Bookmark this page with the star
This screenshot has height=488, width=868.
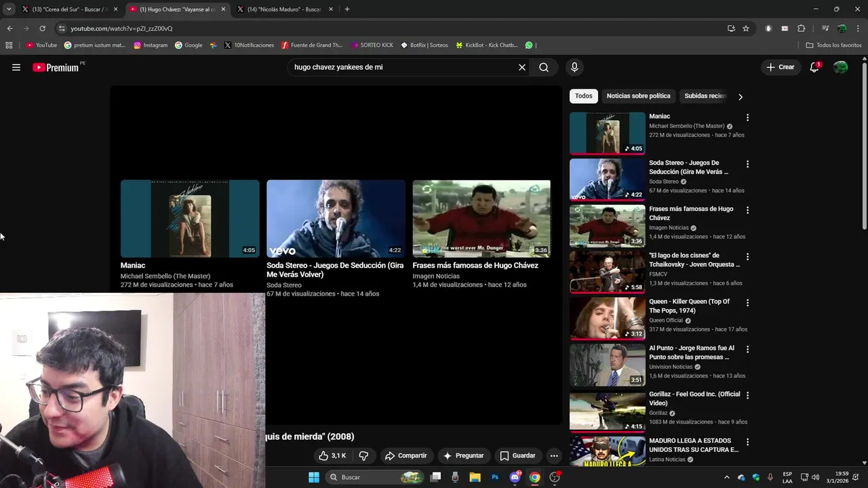coord(746,28)
